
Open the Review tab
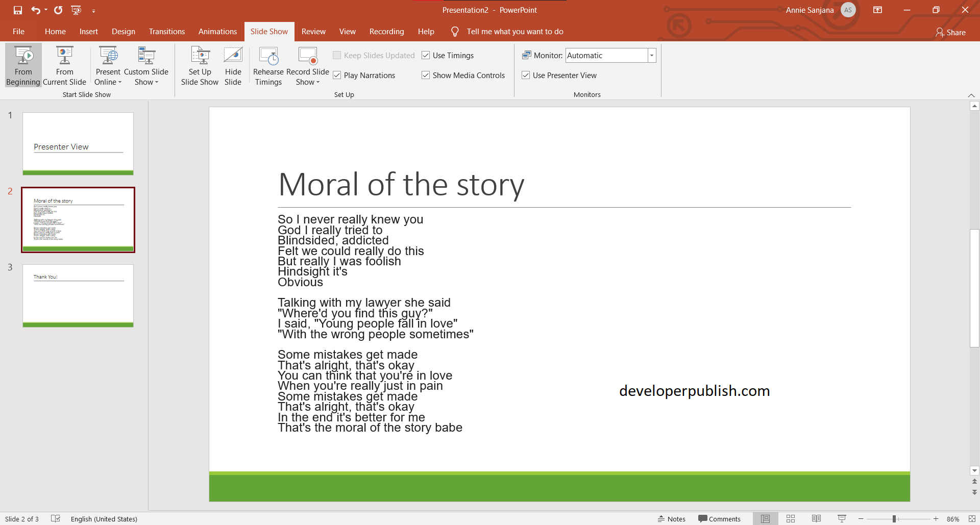313,31
